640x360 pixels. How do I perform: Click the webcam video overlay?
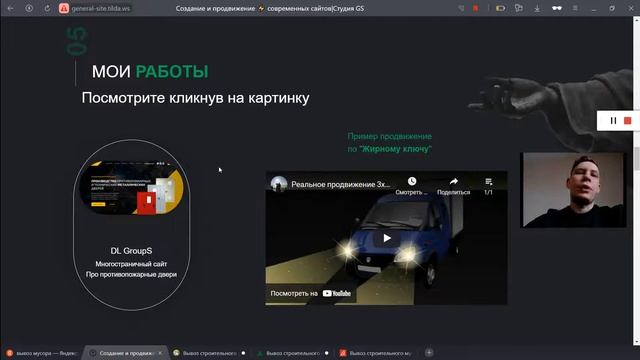pyautogui.click(x=573, y=190)
